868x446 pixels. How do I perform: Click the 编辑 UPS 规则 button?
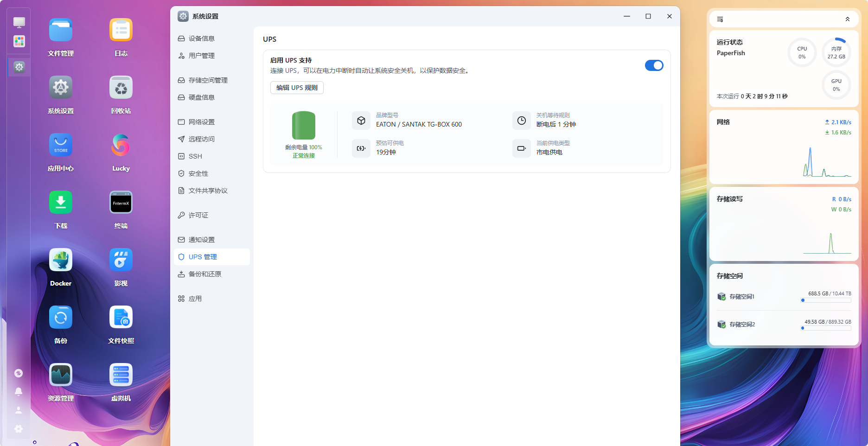pyautogui.click(x=297, y=88)
